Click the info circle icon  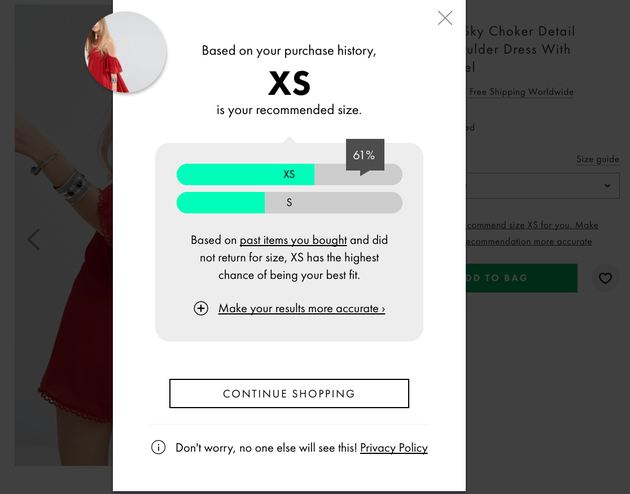point(158,447)
